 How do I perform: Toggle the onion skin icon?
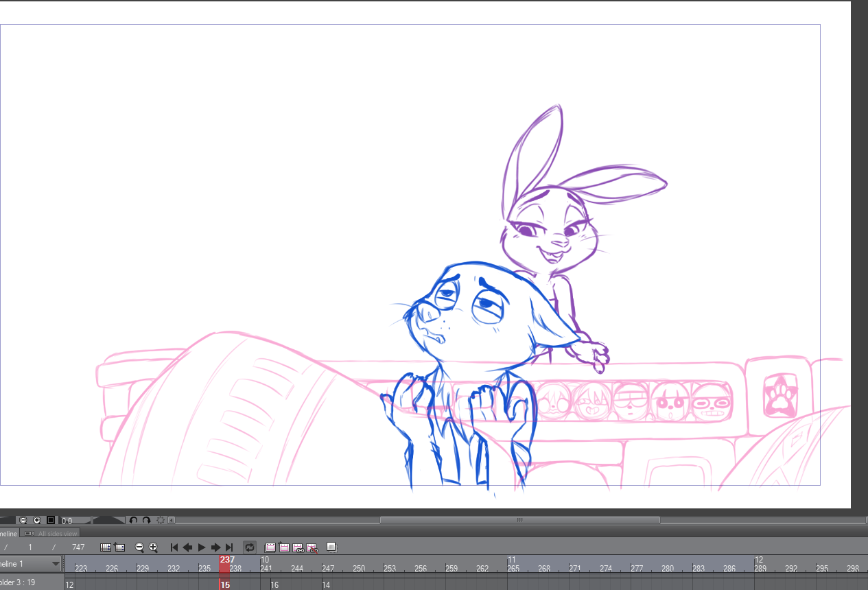tap(331, 547)
